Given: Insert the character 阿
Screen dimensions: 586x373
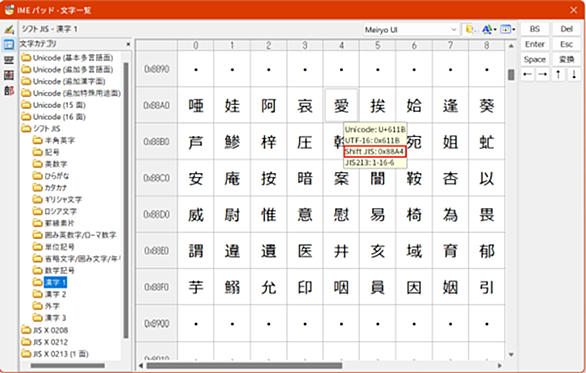Looking at the screenshot, I should click(x=269, y=105).
